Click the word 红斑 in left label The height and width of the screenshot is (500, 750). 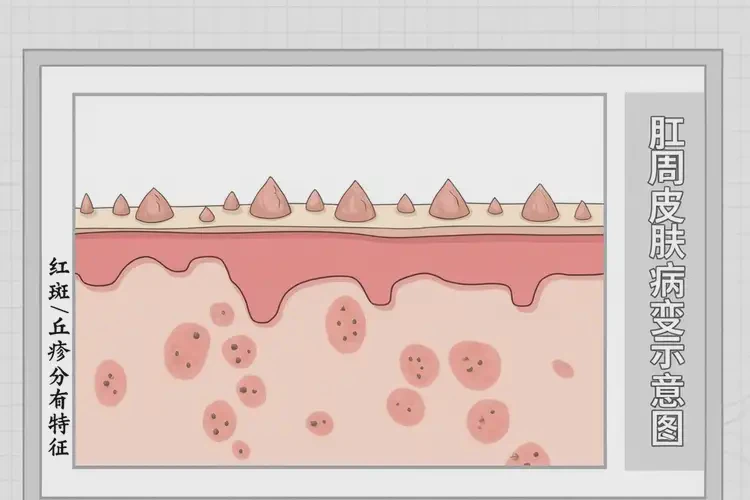pyautogui.click(x=58, y=280)
